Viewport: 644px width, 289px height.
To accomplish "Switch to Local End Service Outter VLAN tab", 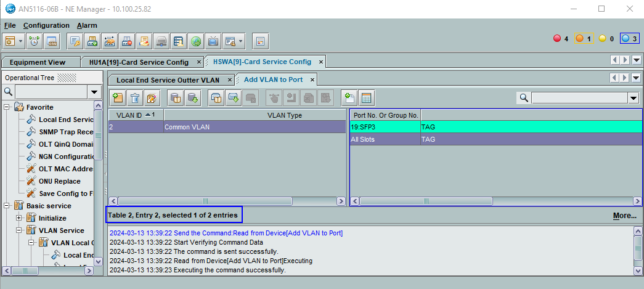I will point(168,80).
